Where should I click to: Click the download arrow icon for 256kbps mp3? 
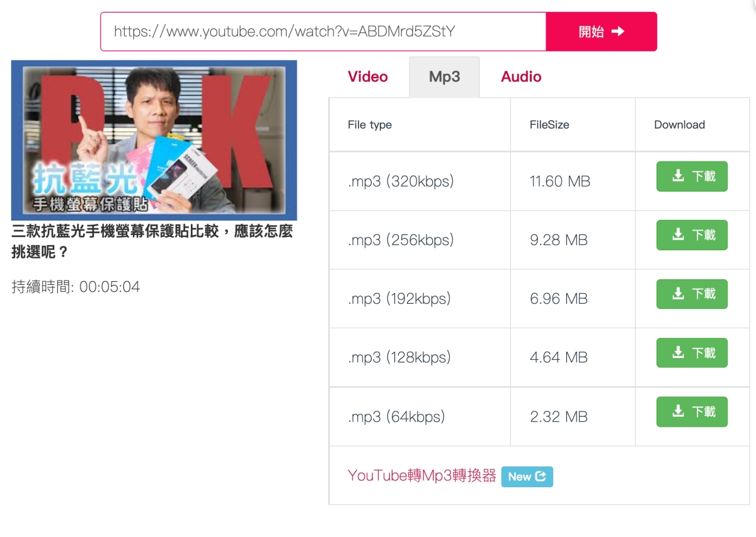coord(678,234)
